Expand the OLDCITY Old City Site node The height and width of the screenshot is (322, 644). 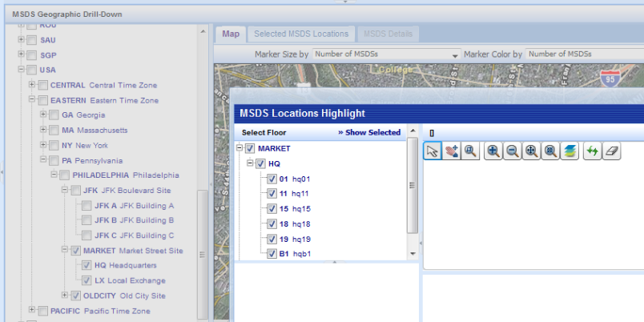65,295
